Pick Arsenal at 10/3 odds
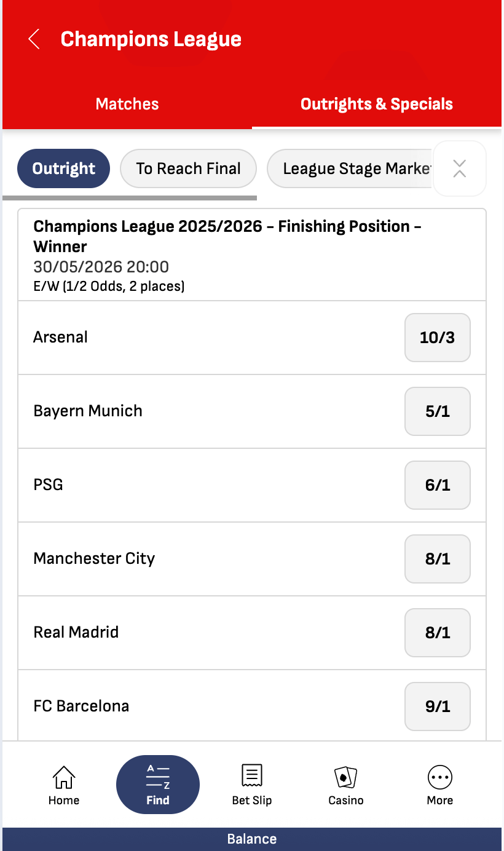 (x=438, y=338)
